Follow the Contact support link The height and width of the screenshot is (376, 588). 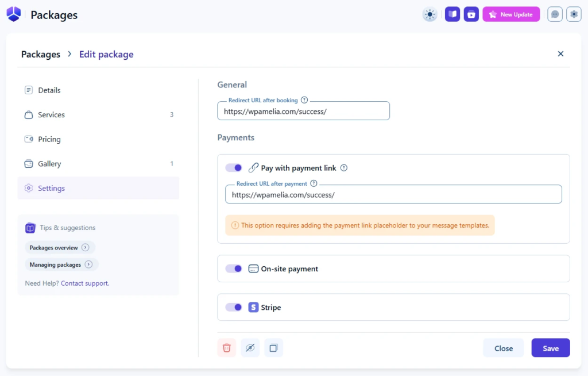tap(84, 283)
